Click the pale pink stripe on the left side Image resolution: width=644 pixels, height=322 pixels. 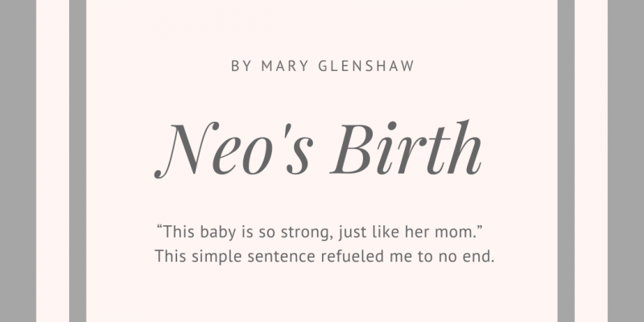[52, 161]
